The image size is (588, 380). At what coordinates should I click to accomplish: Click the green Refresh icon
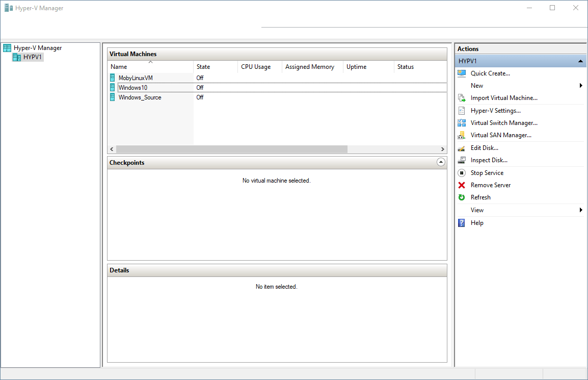[x=462, y=197]
